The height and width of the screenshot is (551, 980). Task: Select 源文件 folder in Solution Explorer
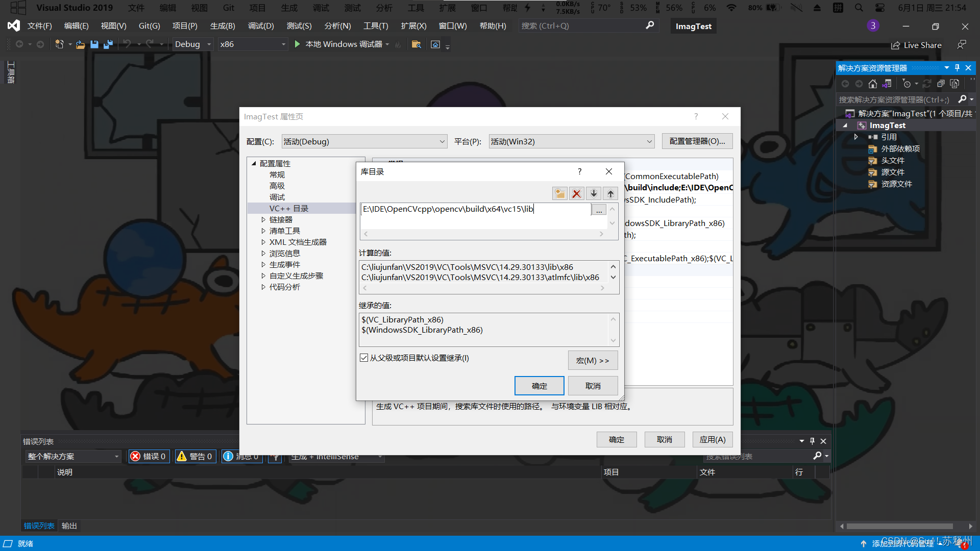893,172
